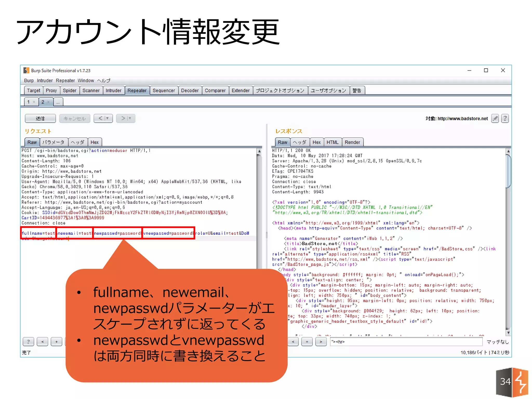Image resolution: width=532 pixels, height=399 pixels.
Task: Click the HTTP/1.1 200 OK status line
Action: (291, 150)
